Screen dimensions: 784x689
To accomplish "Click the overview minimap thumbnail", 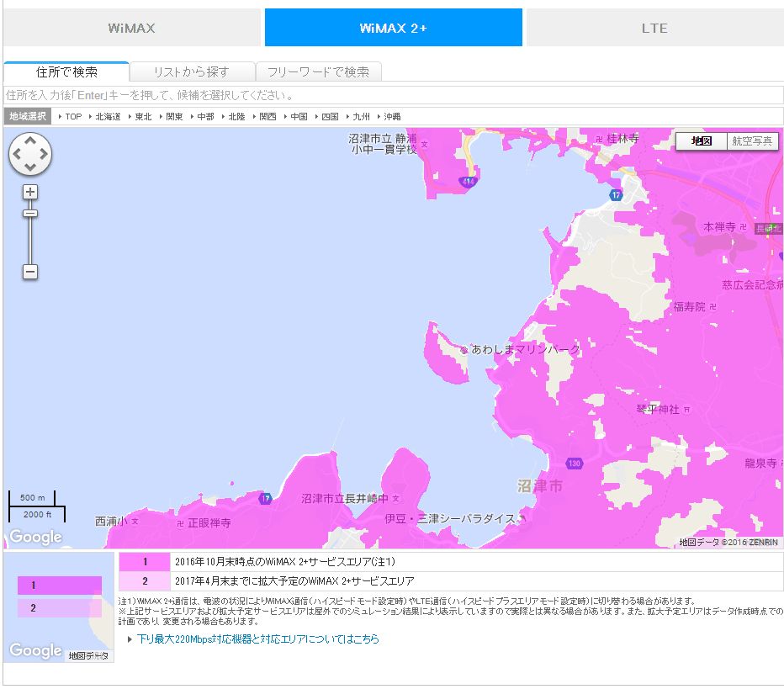I will pos(59,607).
